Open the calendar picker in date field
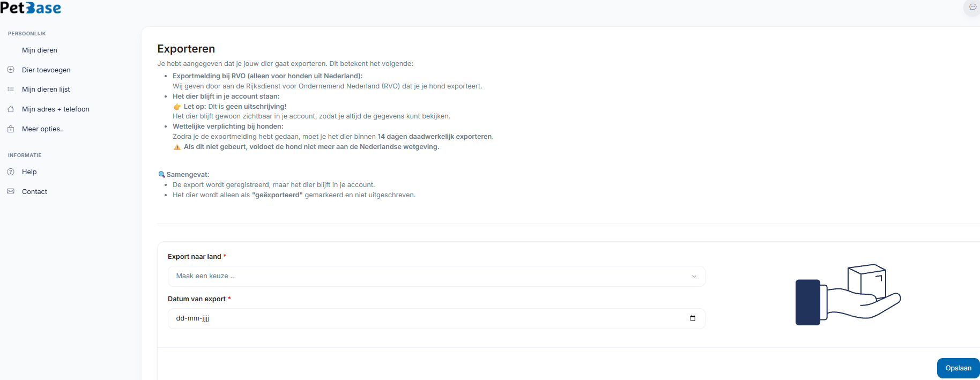 [692, 318]
